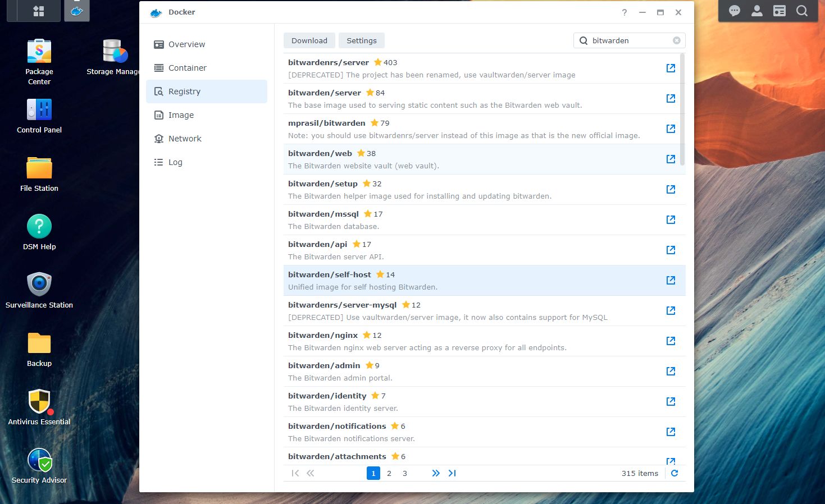Open external link for bitwarden/admin
The height and width of the screenshot is (504, 825).
pyautogui.click(x=671, y=371)
